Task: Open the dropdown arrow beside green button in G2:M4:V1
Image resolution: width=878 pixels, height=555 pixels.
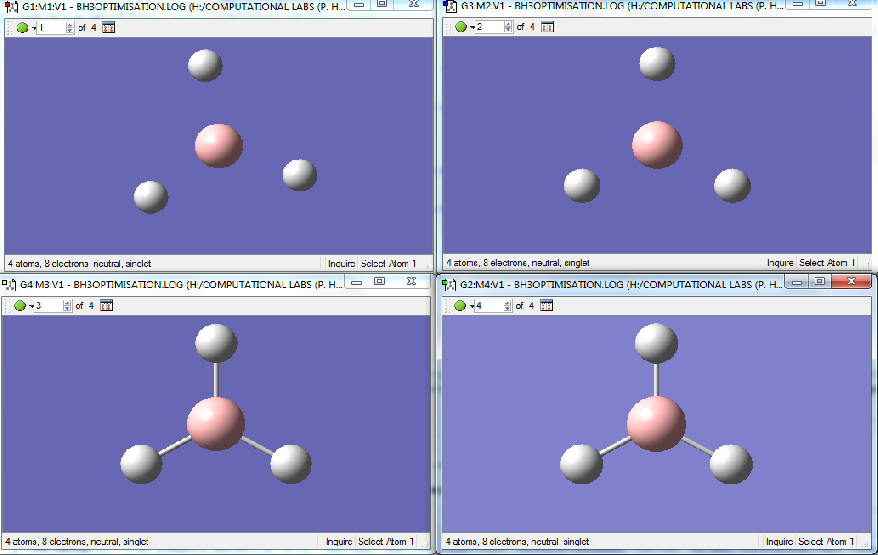Action: [471, 306]
